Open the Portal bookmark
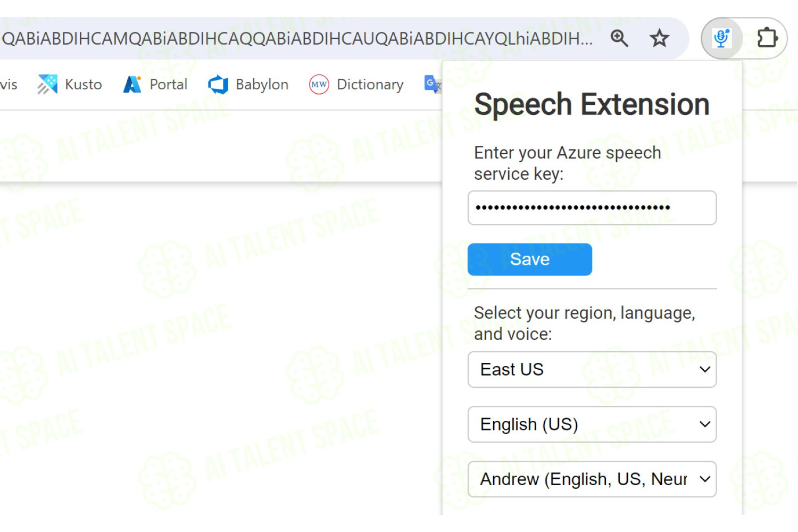The image size is (798, 532). (155, 85)
